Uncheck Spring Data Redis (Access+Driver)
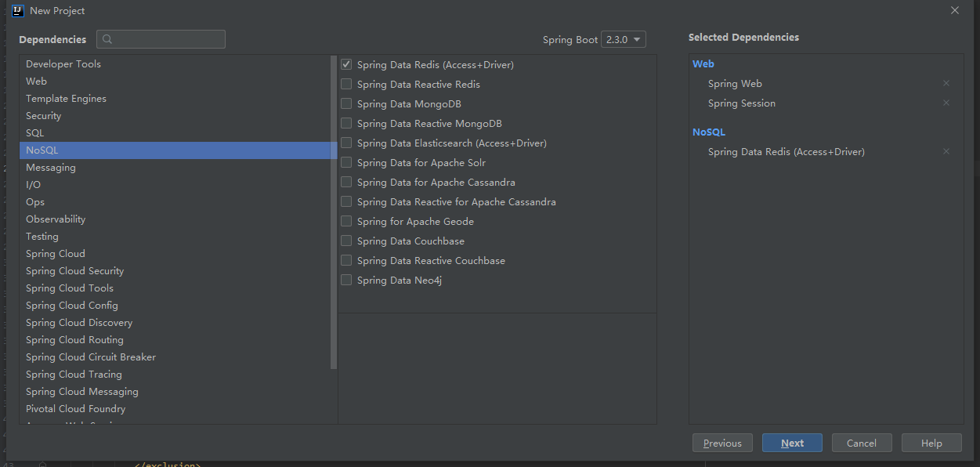Image resolution: width=980 pixels, height=467 pixels. pyautogui.click(x=345, y=64)
